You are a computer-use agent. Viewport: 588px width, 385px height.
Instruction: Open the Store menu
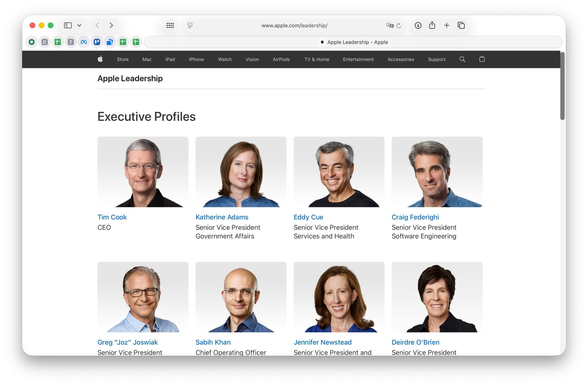coord(122,59)
